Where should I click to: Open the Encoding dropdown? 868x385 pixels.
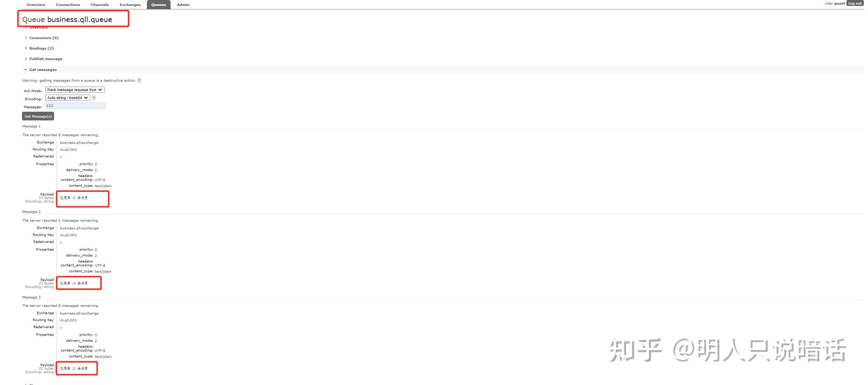(x=67, y=98)
